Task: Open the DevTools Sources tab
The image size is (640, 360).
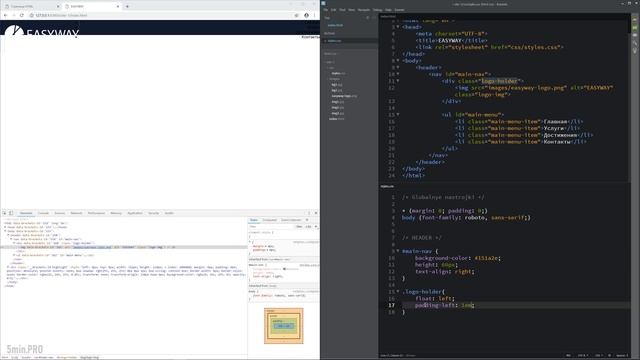Action: point(60,213)
